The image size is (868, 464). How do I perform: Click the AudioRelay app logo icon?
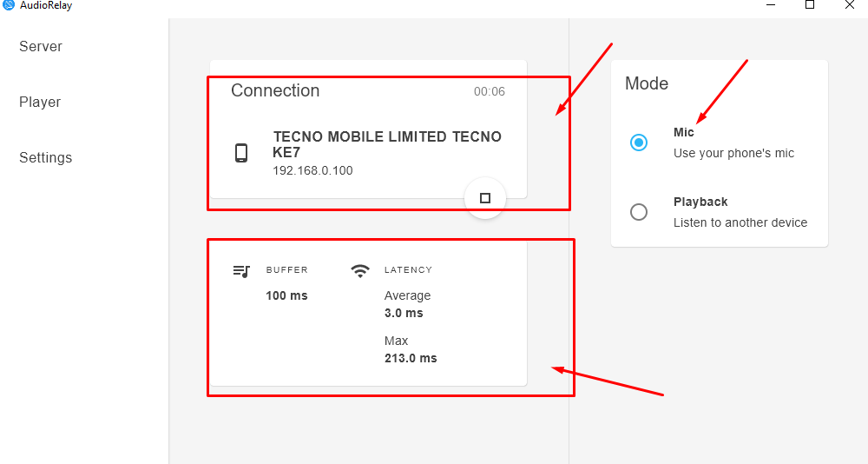tap(9, 4)
